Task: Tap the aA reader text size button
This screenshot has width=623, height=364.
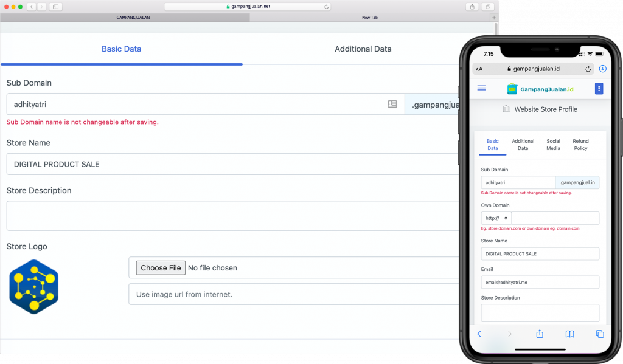Action: coord(479,69)
